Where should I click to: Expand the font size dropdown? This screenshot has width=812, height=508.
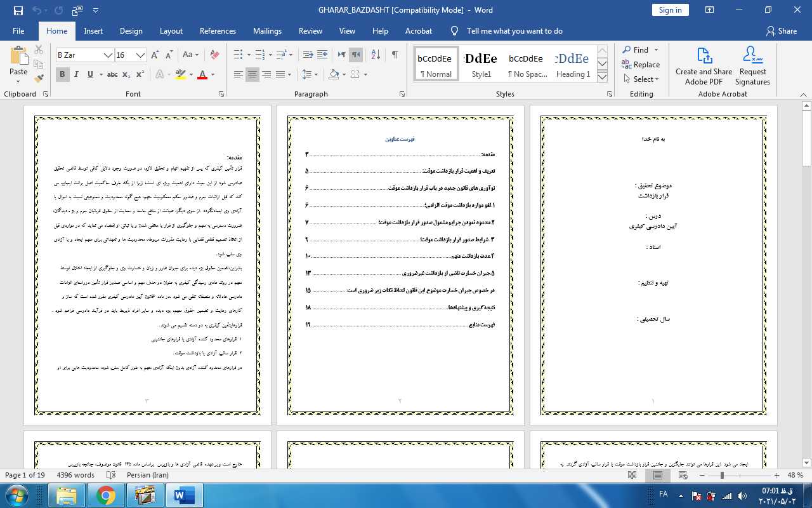pyautogui.click(x=140, y=55)
